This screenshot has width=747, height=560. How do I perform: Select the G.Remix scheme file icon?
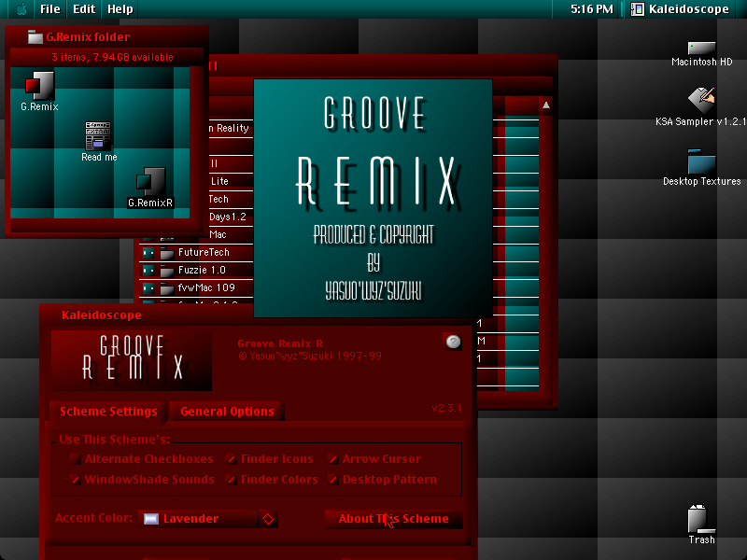(39, 85)
